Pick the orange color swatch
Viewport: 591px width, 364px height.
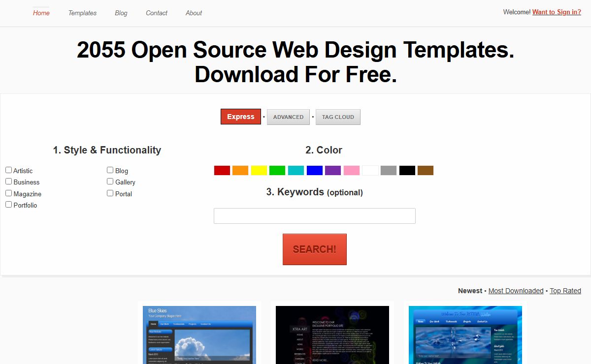pyautogui.click(x=240, y=170)
